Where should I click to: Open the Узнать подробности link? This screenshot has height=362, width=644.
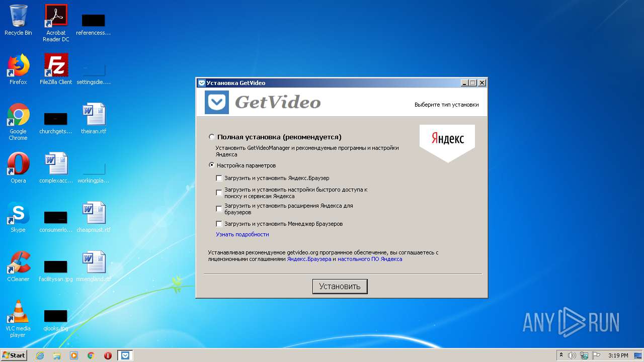pyautogui.click(x=243, y=234)
